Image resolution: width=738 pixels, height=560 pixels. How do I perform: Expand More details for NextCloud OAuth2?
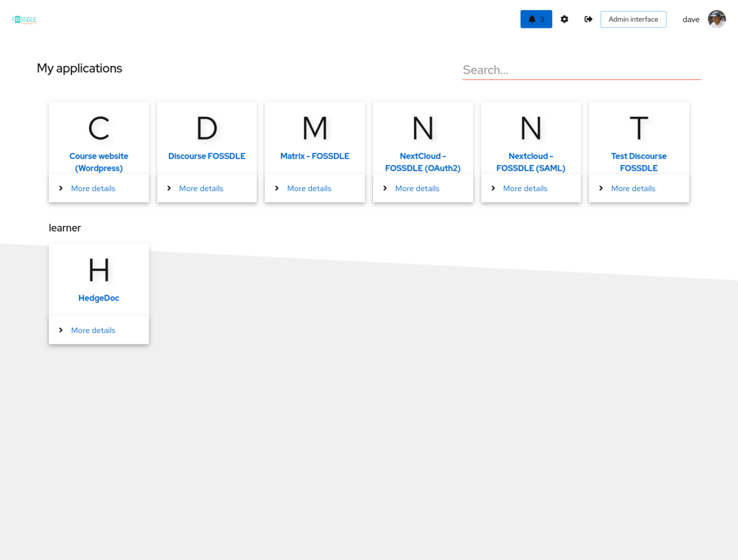[417, 188]
